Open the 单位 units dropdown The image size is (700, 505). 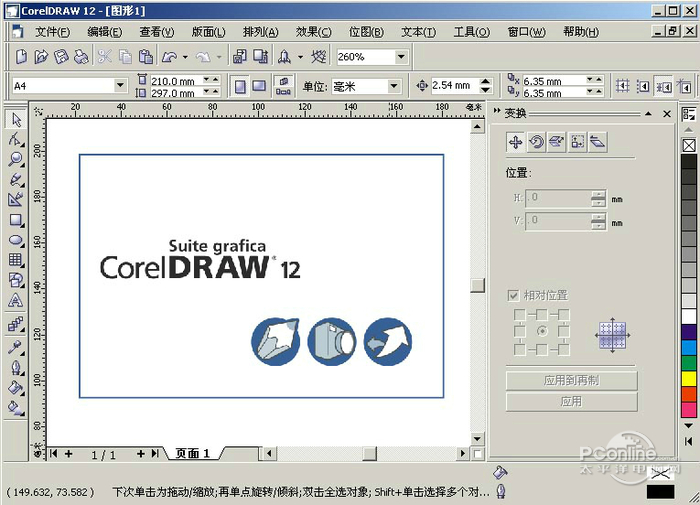393,86
